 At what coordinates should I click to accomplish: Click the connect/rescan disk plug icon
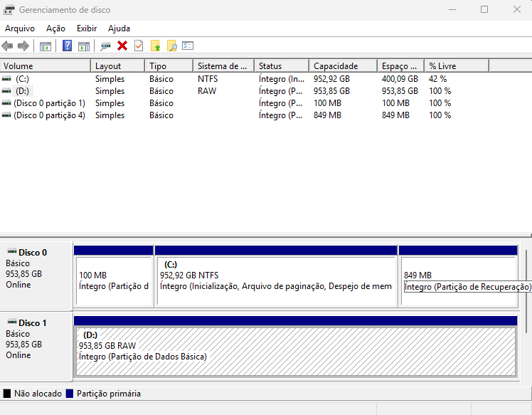point(105,46)
